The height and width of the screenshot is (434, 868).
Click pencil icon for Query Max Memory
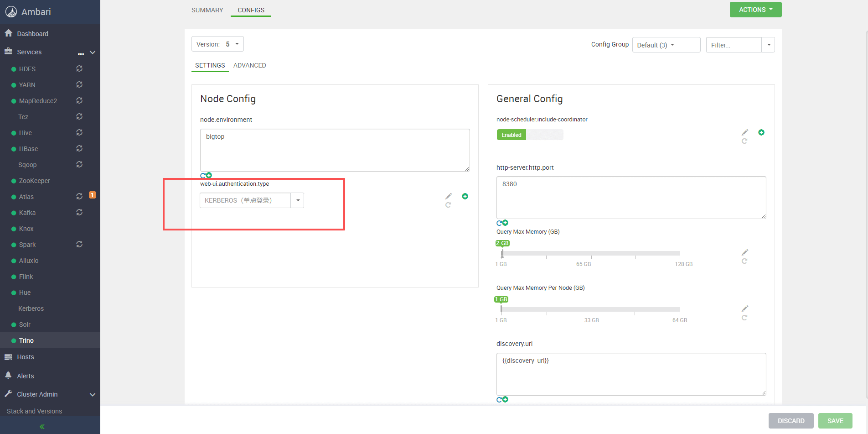pos(745,252)
